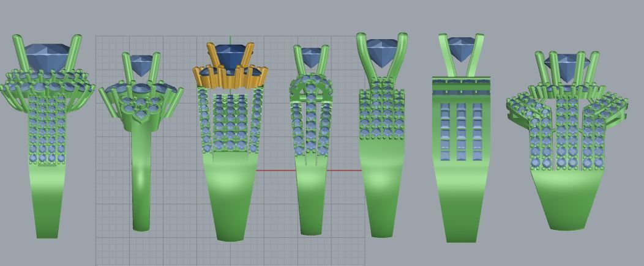Select the thin plain-shank ring with cluster halo

(141, 141)
